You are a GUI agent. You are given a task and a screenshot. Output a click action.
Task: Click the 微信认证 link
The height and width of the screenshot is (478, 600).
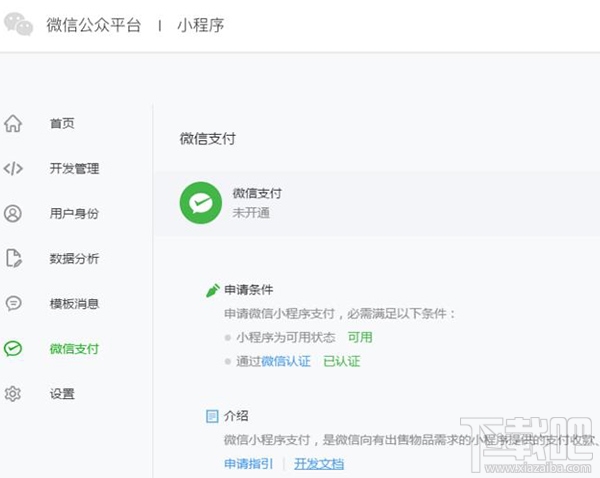pyautogui.click(x=286, y=361)
